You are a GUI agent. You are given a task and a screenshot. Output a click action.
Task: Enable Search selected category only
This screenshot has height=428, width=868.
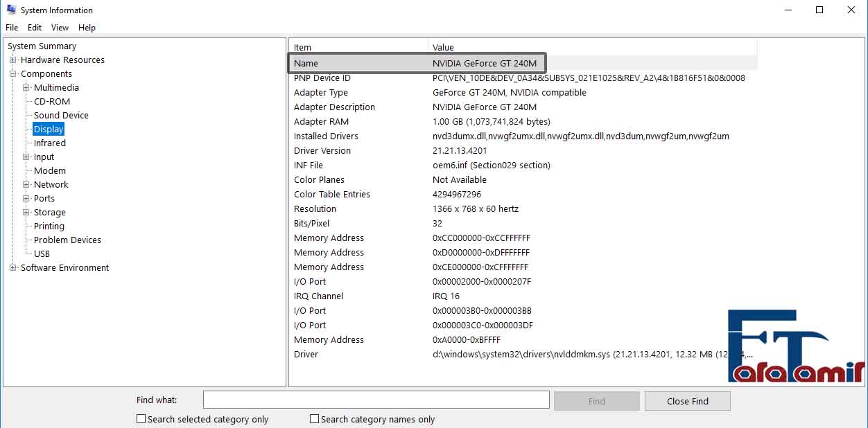(141, 419)
